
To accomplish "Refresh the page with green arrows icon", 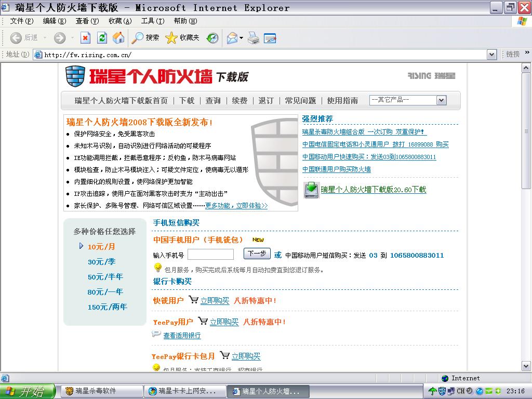I will (102, 37).
